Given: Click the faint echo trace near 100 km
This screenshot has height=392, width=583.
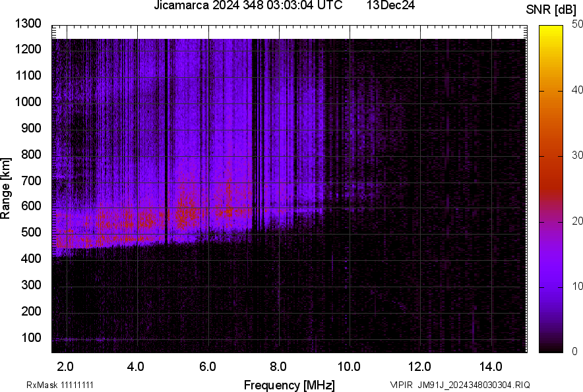Looking at the screenshot, I should pos(79,339).
